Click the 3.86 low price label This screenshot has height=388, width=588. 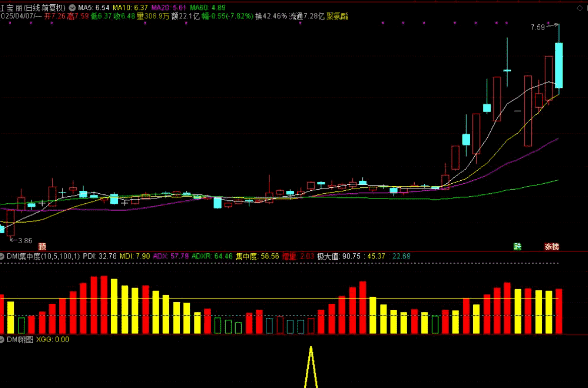(x=25, y=241)
